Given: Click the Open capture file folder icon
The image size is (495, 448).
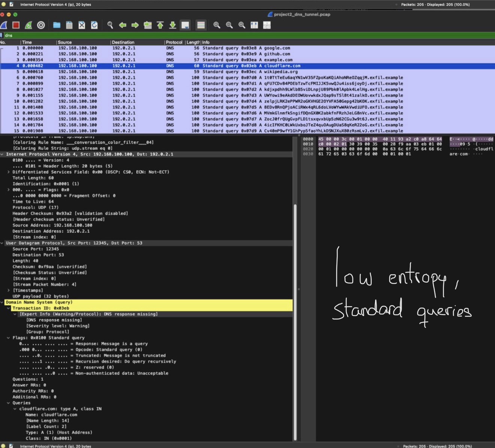Looking at the screenshot, I should coord(57,25).
